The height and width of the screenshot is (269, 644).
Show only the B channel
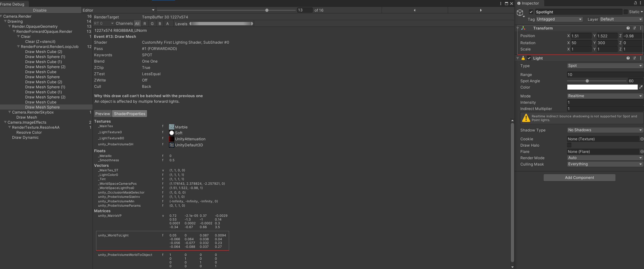click(160, 23)
